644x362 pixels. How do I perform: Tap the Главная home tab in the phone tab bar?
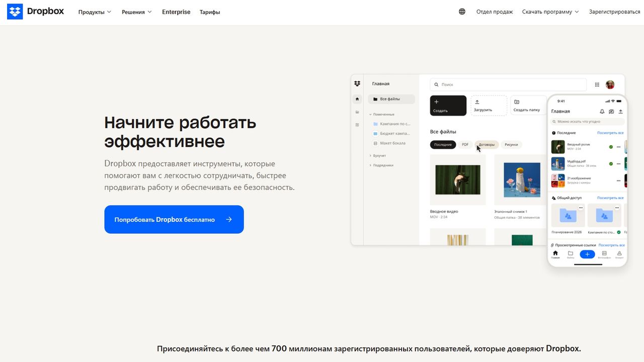pyautogui.click(x=555, y=254)
